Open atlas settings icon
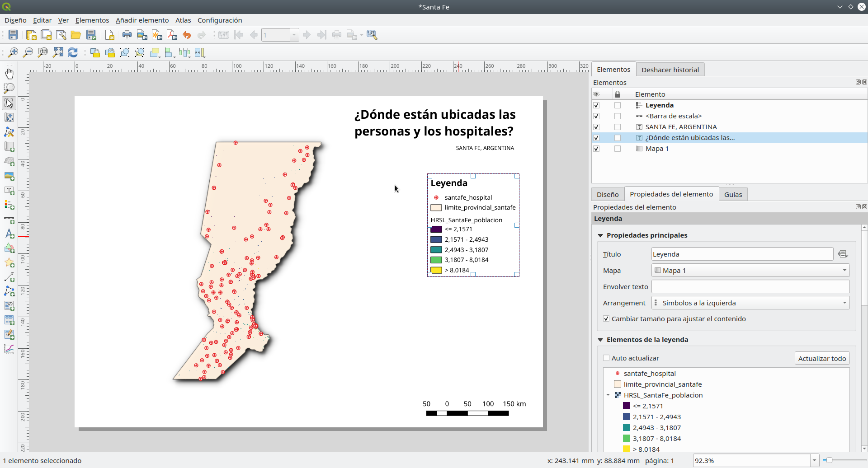The width and height of the screenshot is (868, 468). (x=372, y=35)
